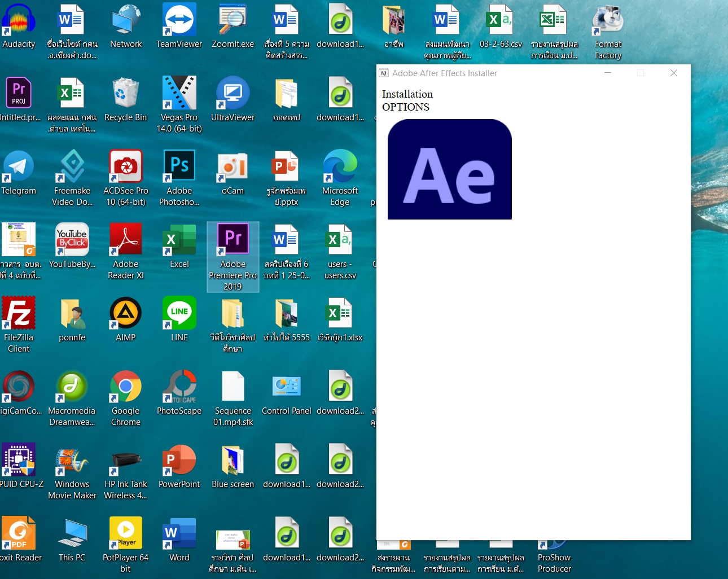Click the Adobe After Effects Installer title bar icon
The height and width of the screenshot is (579, 728).
coord(384,73)
